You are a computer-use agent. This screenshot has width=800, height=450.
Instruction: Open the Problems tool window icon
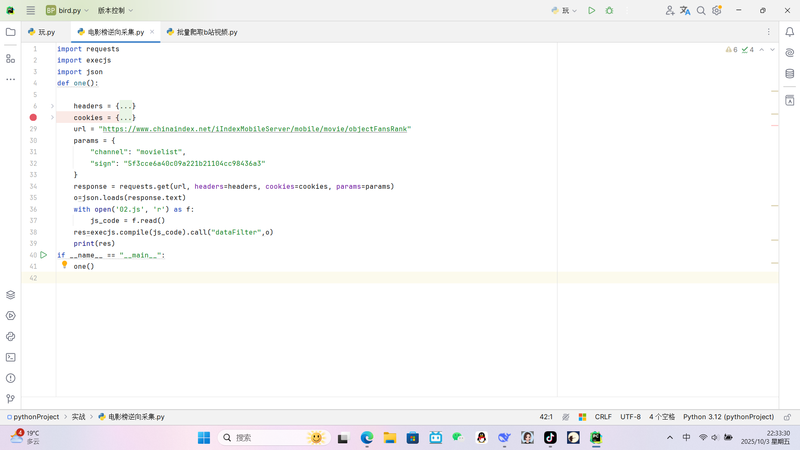tap(11, 378)
